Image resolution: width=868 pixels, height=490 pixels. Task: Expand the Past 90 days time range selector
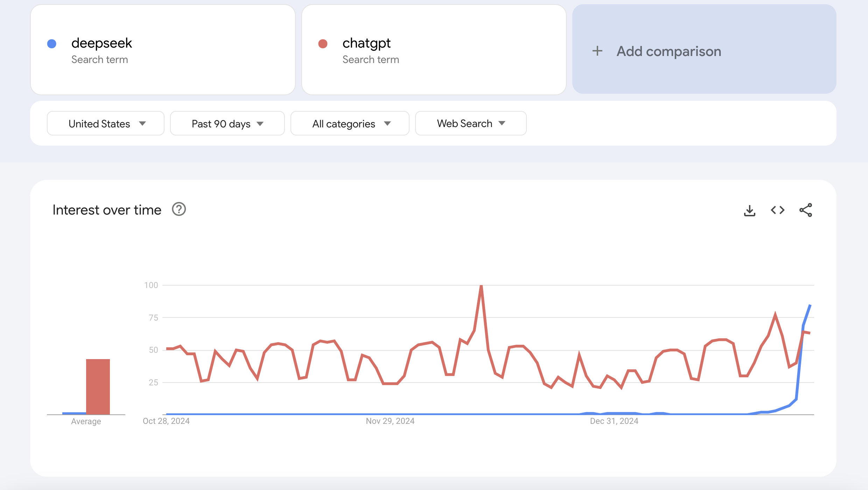227,123
